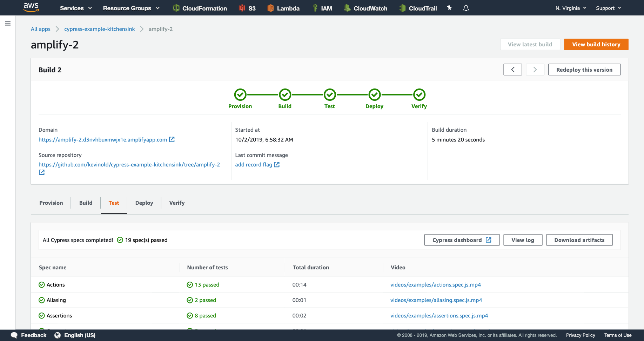Screen dimensions: 644x341
Task: Navigate to cypress-example-kitchensink breadcrumb
Action: 99,29
